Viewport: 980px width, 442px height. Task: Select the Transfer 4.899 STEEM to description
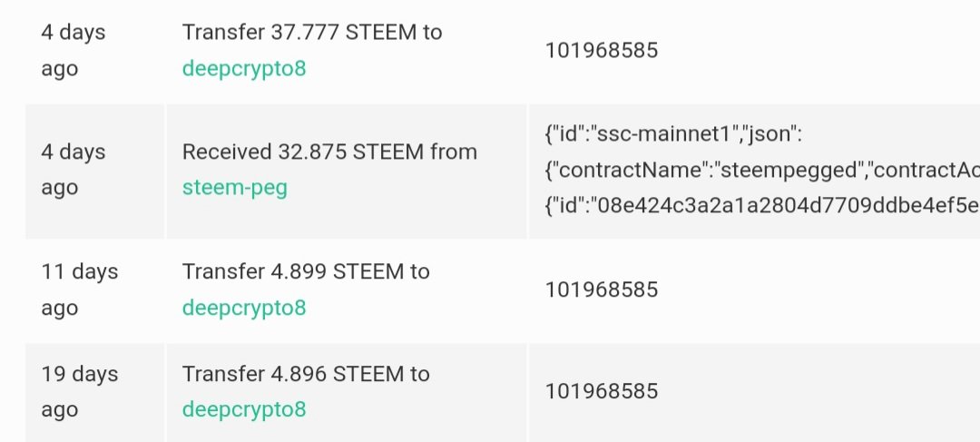pos(306,272)
